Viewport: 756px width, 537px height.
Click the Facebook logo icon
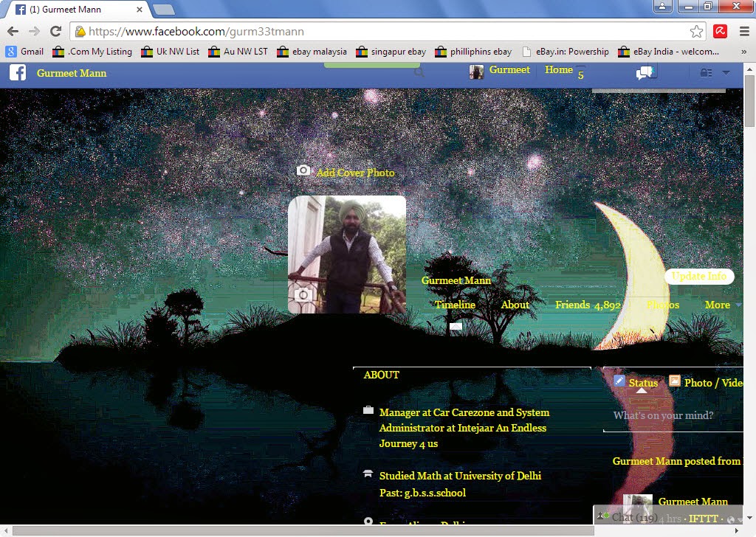pyautogui.click(x=18, y=73)
